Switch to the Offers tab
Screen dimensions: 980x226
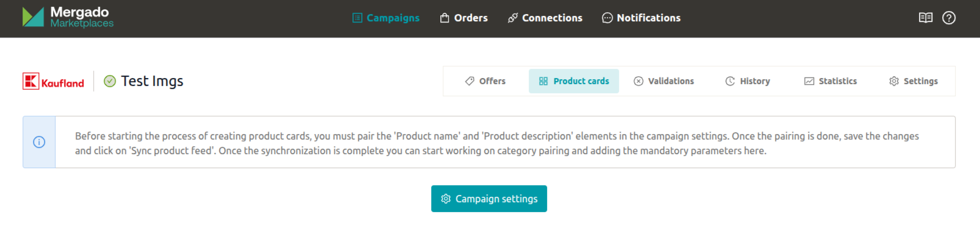[x=485, y=81]
